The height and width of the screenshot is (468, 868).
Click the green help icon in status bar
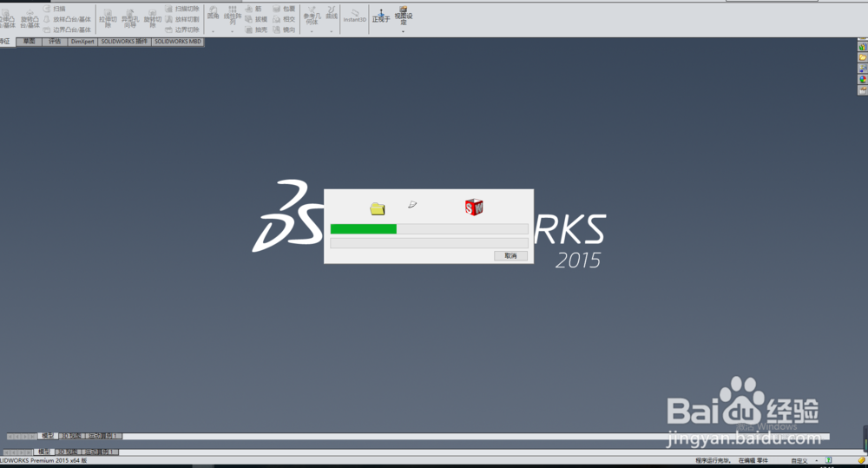tap(829, 460)
